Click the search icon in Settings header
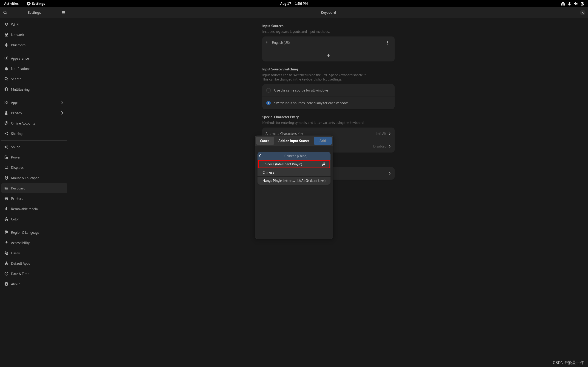 point(5,13)
